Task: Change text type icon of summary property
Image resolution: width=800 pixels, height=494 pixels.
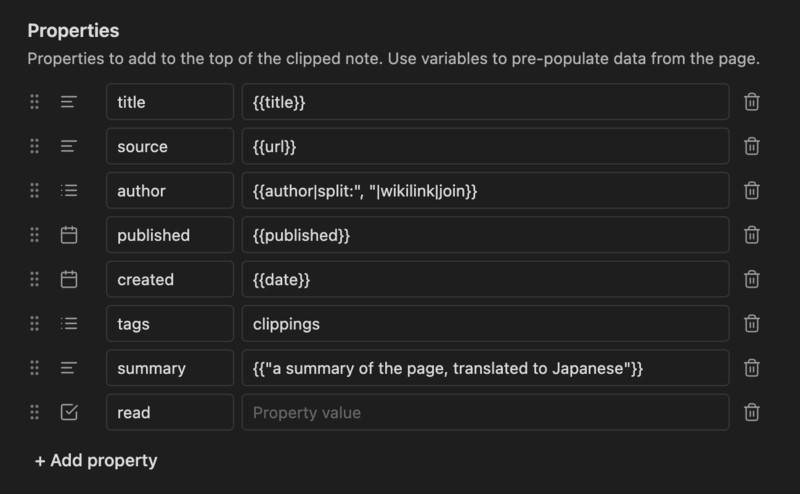Action: (x=69, y=368)
